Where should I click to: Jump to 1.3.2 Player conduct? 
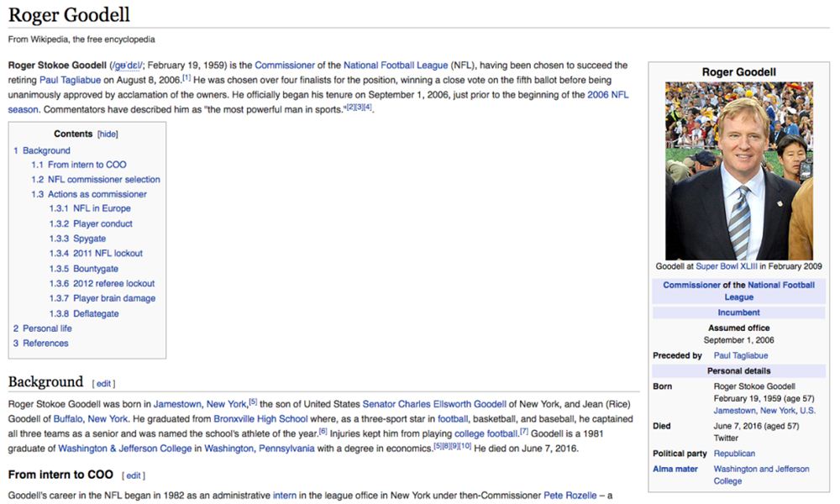coord(91,224)
